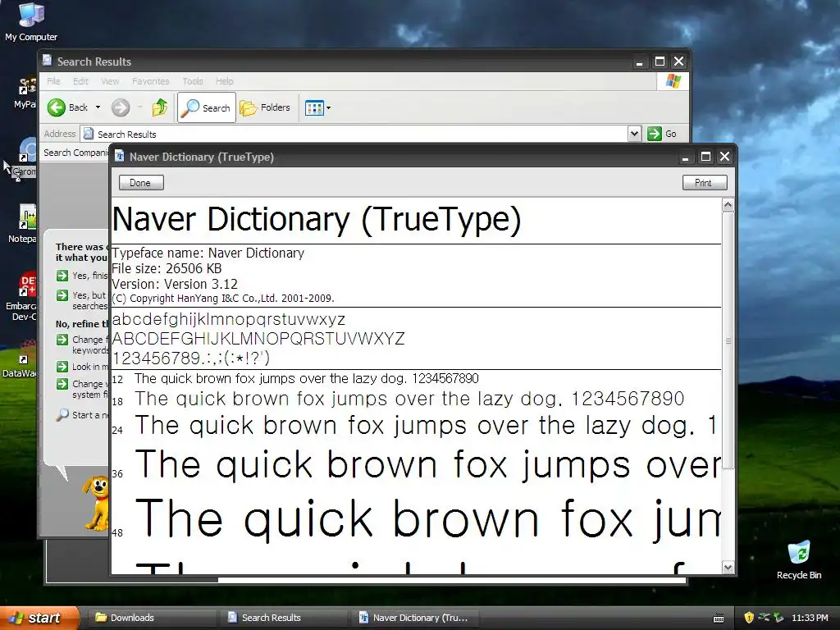Open the Edit menu in Search Results
Screen dimensions: 840x630
[x=80, y=81]
